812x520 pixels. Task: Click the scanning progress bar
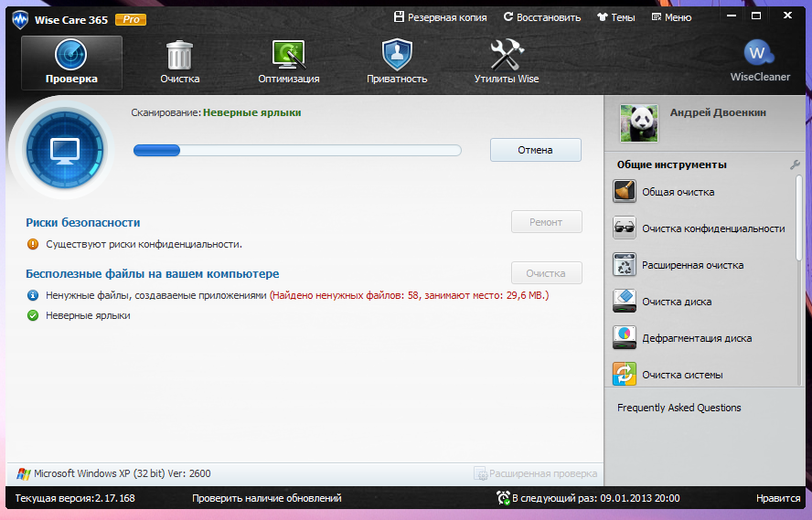tap(297, 151)
